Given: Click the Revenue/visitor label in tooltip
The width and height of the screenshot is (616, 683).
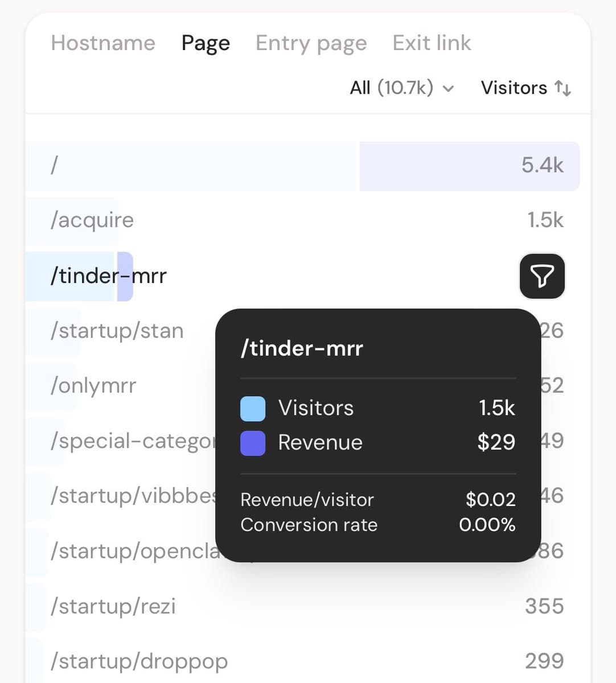Looking at the screenshot, I should [307, 499].
